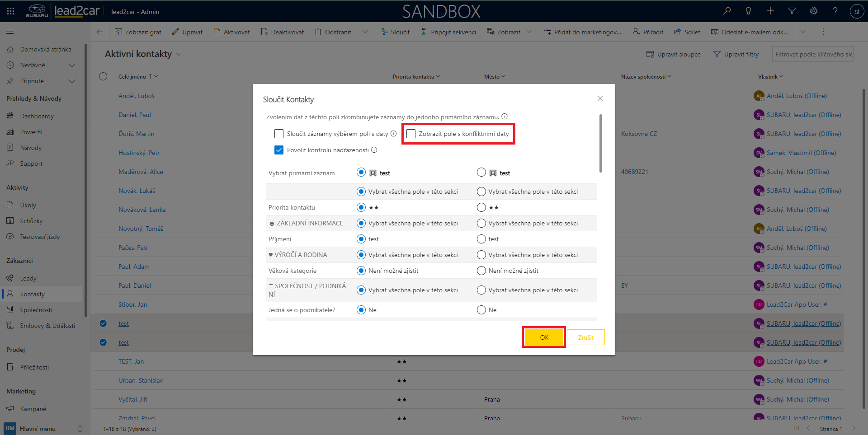Collapse the sidebar with hamburger icon
Viewport: 868px width, 435px height.
pos(10,32)
